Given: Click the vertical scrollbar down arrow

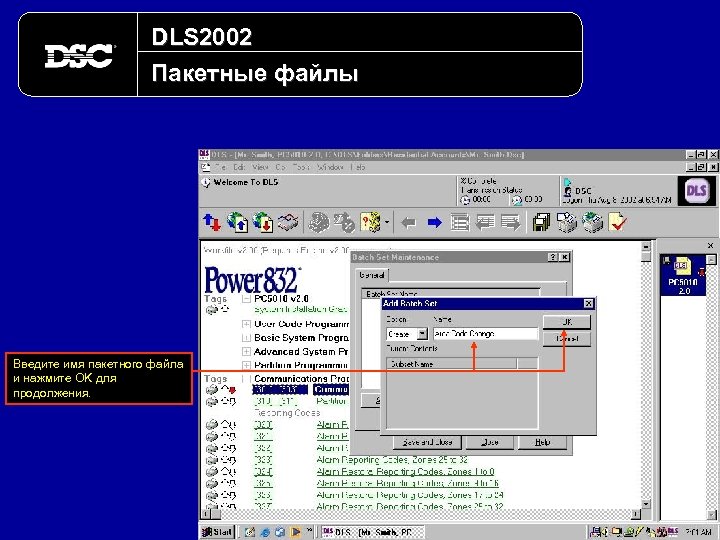Looking at the screenshot, I should click(646, 504).
